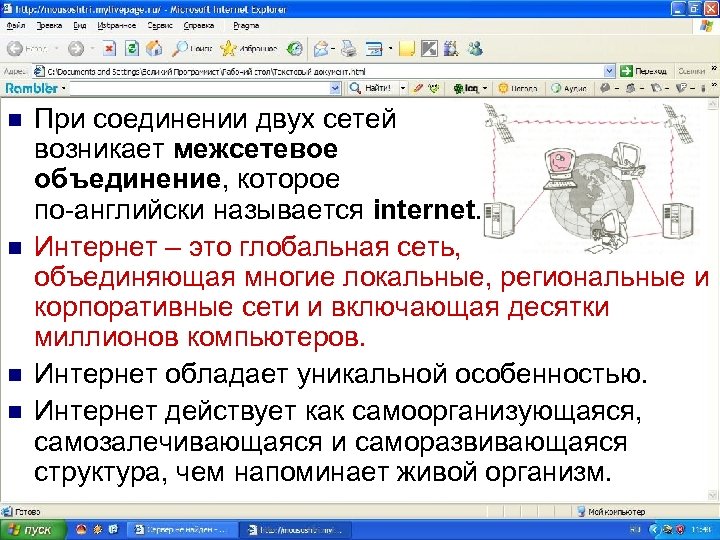
Task: Expand the Mail button dropdown arrow
Action: coord(333,48)
